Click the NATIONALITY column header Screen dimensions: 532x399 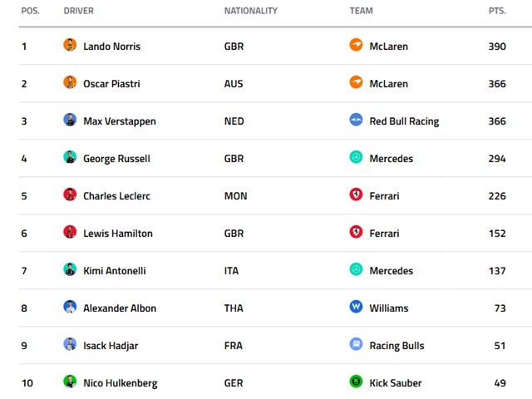(x=250, y=11)
